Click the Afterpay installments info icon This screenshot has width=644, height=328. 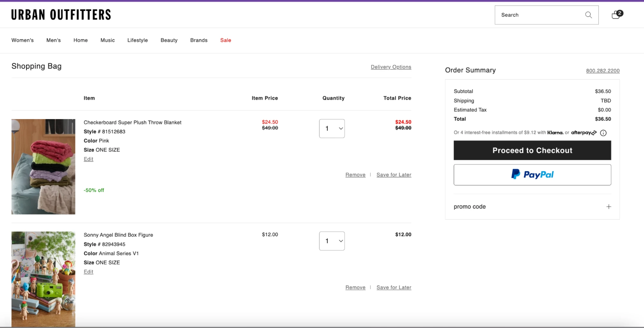point(604,133)
